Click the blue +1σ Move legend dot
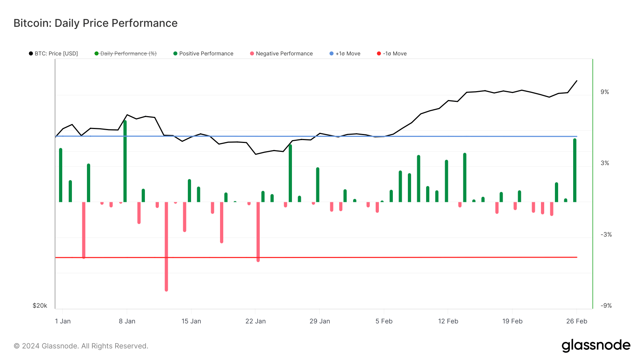The height and width of the screenshot is (362, 644). [x=331, y=53]
